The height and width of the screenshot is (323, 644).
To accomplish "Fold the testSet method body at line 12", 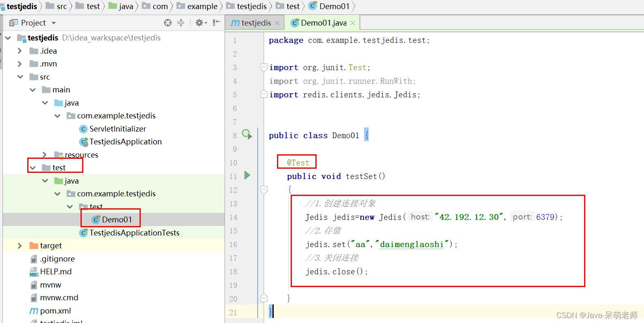I will [263, 189].
